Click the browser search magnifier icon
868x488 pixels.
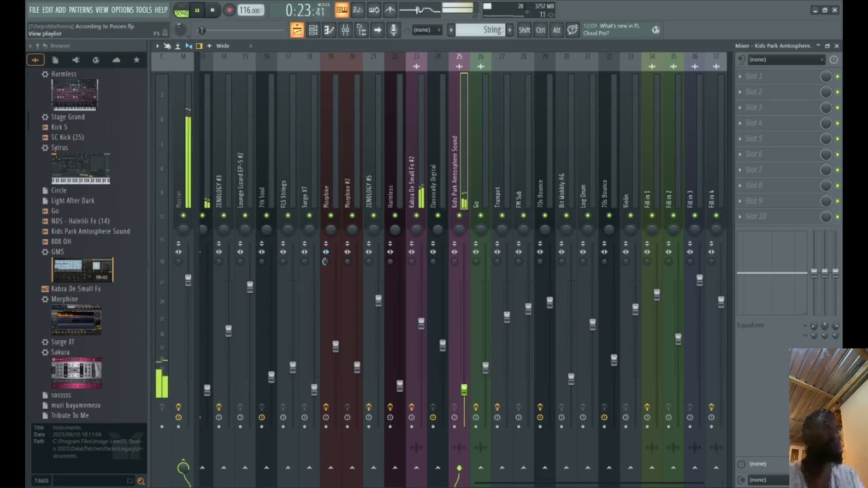click(141, 481)
